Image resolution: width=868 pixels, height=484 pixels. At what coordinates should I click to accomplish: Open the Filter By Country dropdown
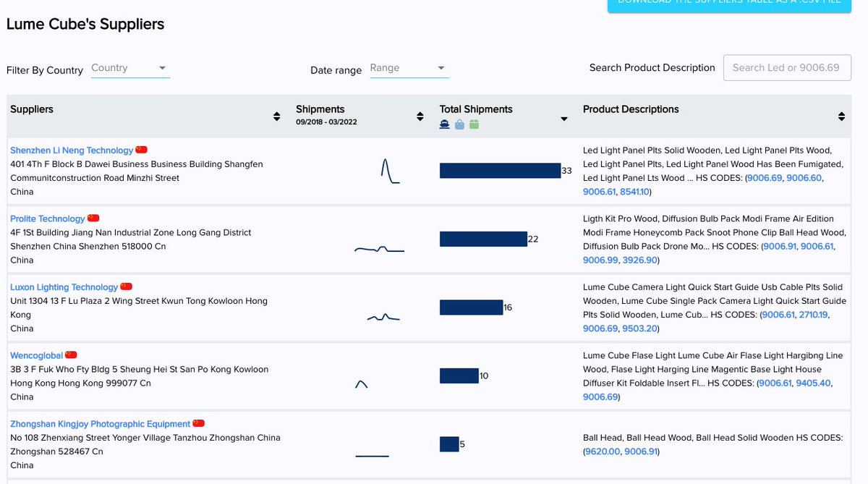[130, 69]
